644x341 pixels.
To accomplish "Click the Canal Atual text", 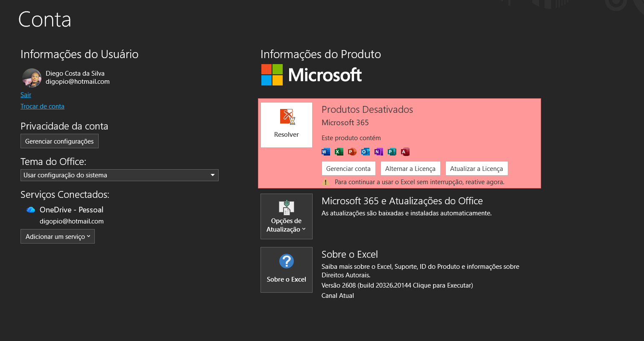I will [338, 296].
